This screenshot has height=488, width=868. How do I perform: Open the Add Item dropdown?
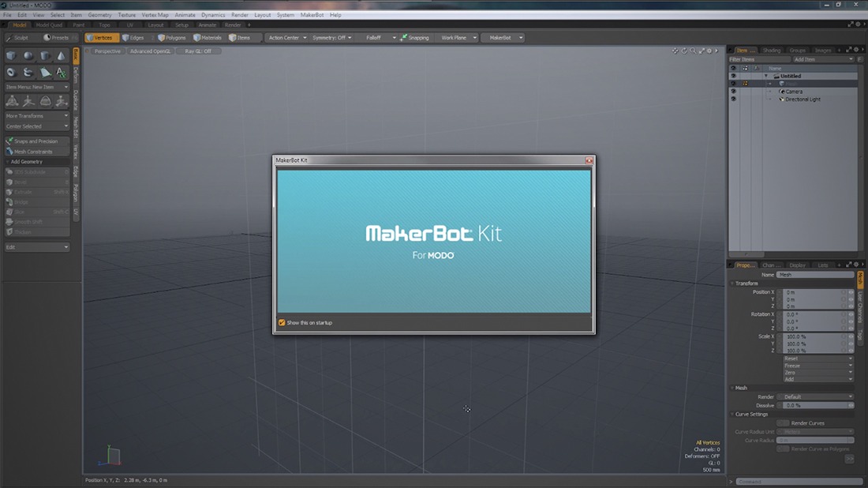tap(823, 59)
